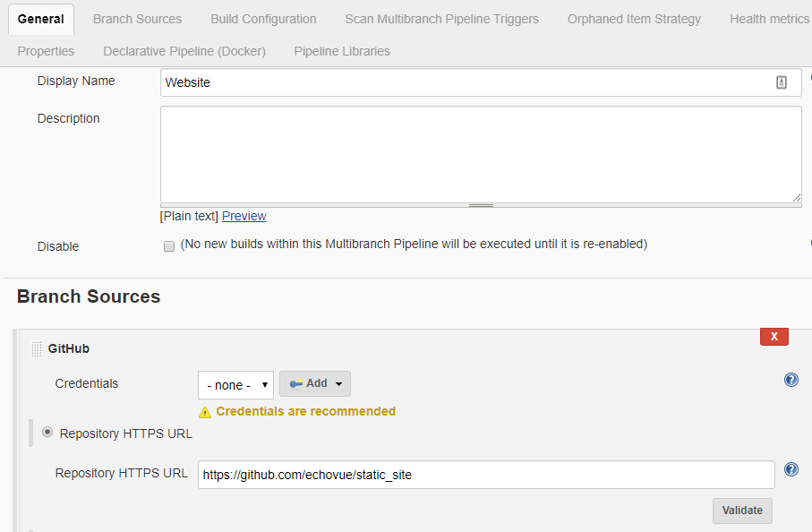Screen dimensions: 812x532
Task: Click the Preview link under Description
Action: point(244,216)
